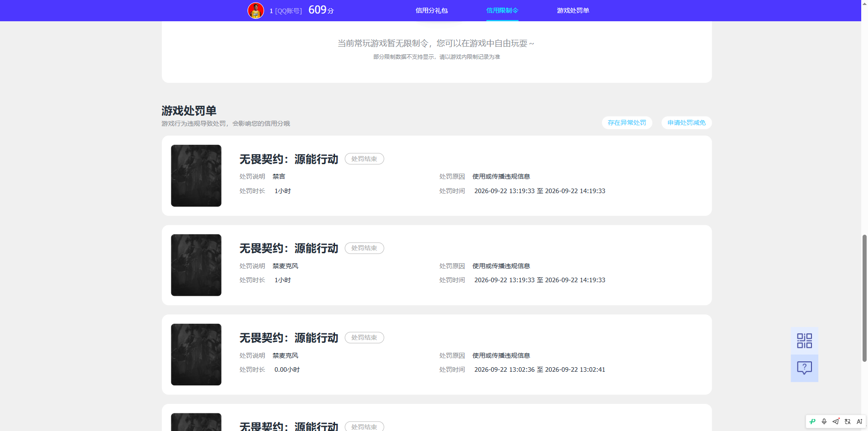The image size is (868, 431).
Task: Click the 609分 credit score
Action: click(321, 10)
